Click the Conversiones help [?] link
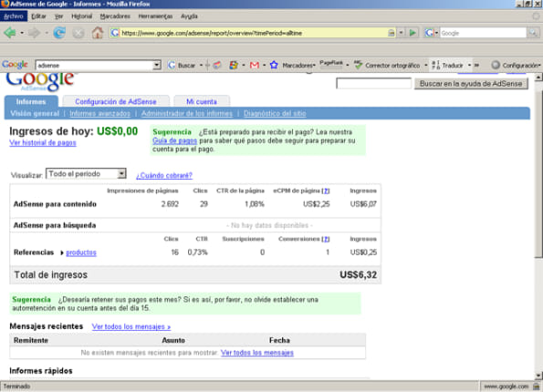 pos(326,239)
